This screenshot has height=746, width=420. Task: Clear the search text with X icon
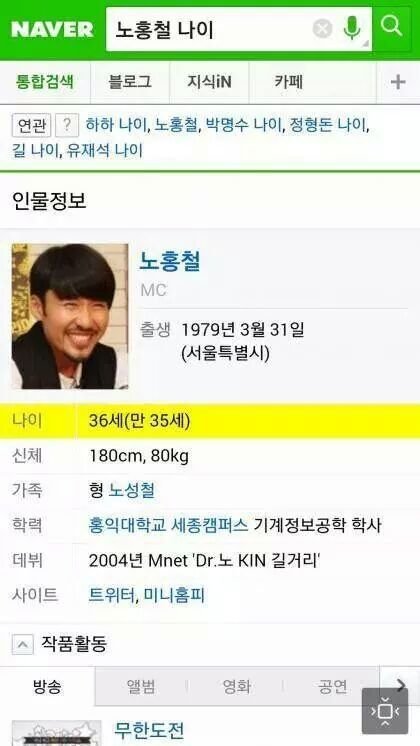(322, 29)
